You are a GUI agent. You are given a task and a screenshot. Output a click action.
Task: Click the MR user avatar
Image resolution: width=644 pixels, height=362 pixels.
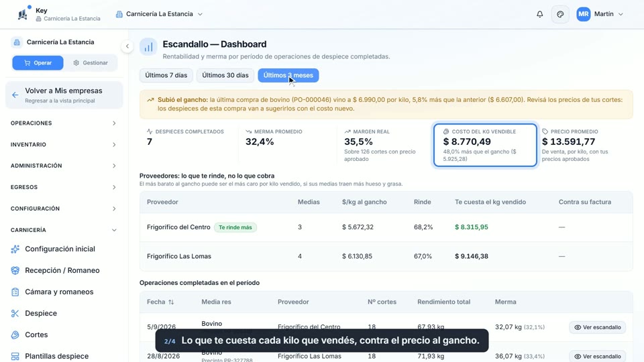tap(583, 14)
